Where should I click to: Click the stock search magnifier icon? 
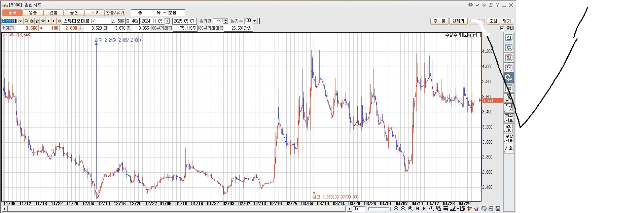click(x=26, y=21)
